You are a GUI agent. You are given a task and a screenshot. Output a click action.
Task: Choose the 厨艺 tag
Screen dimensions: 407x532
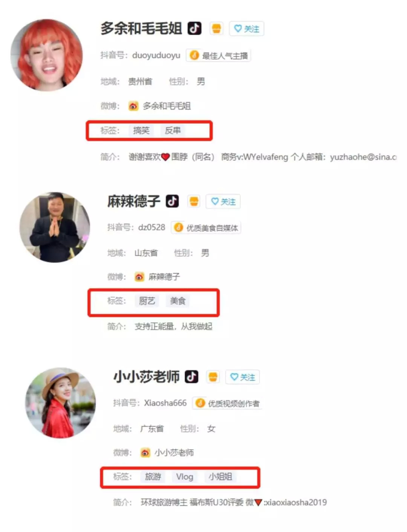[x=147, y=301]
